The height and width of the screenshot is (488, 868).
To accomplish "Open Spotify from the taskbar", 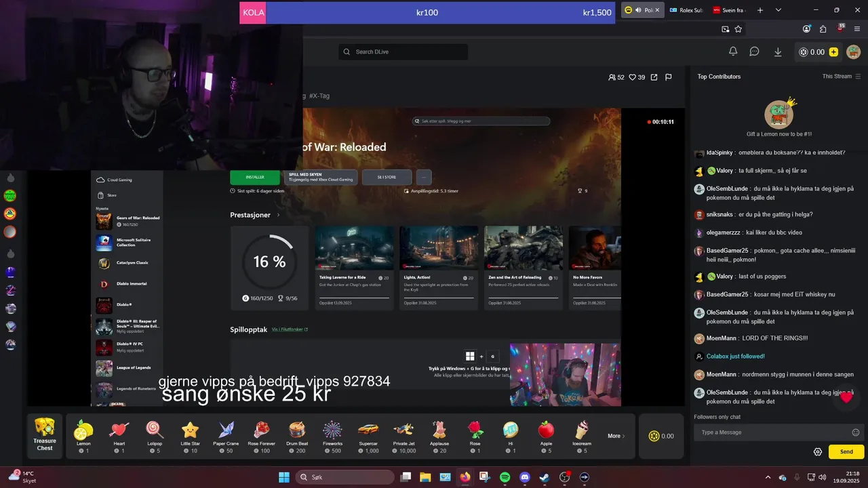I will click(505, 477).
